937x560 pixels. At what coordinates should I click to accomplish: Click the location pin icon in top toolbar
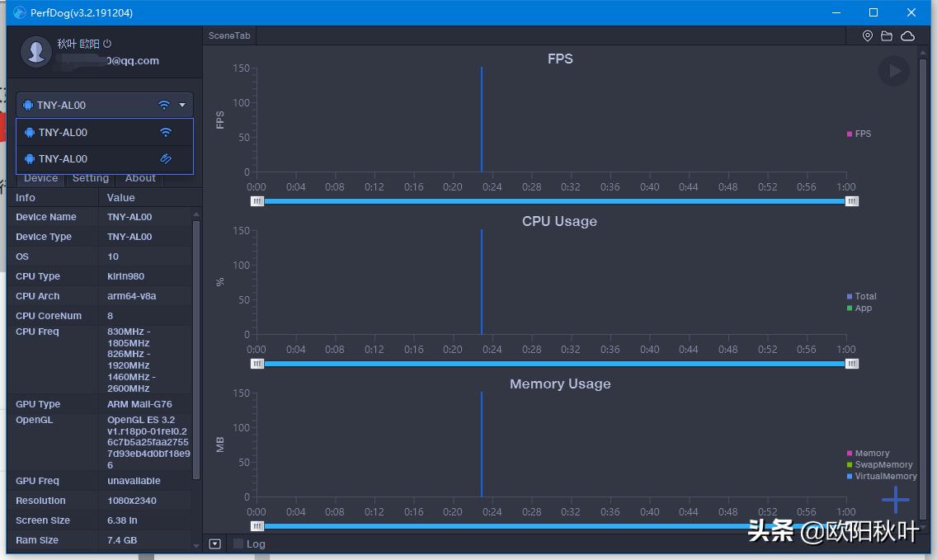tap(868, 35)
